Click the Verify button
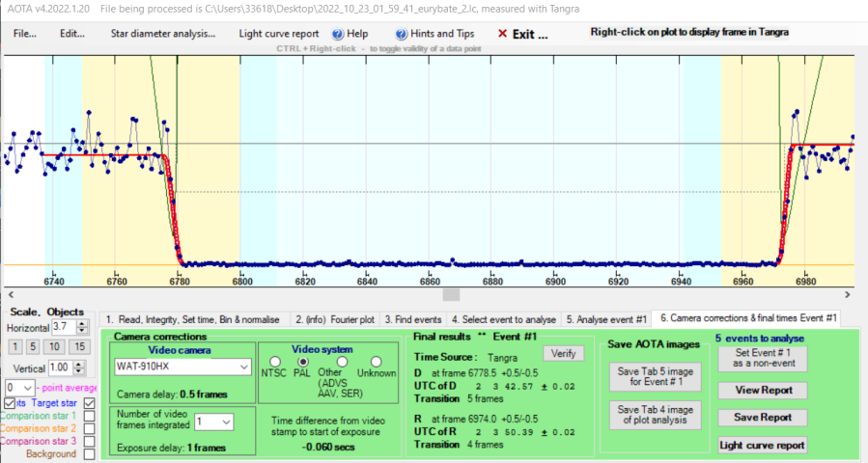 tap(563, 353)
